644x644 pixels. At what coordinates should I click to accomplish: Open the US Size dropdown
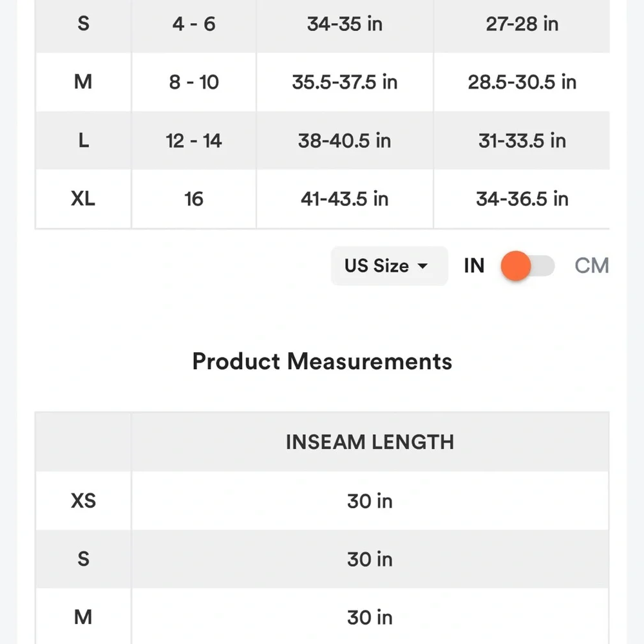389,266
